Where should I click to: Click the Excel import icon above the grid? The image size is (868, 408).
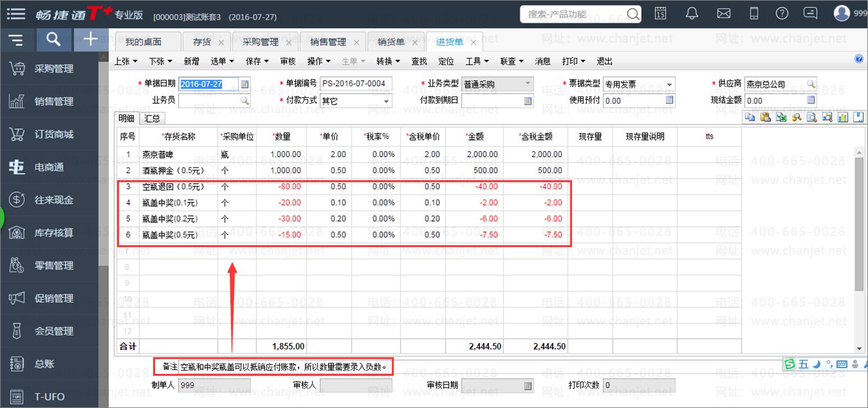coord(781,117)
